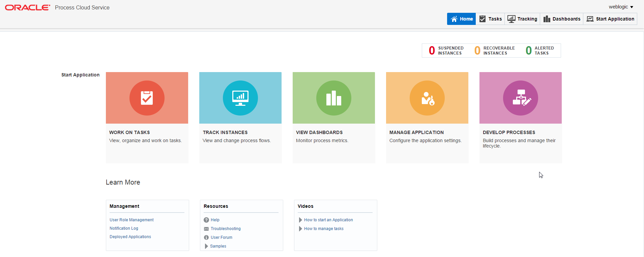Open the Dashboards tab

562,19
